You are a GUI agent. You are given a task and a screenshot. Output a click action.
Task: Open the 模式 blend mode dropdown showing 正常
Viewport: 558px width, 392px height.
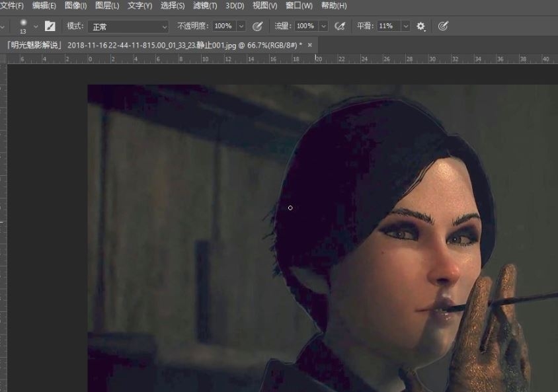pos(128,26)
